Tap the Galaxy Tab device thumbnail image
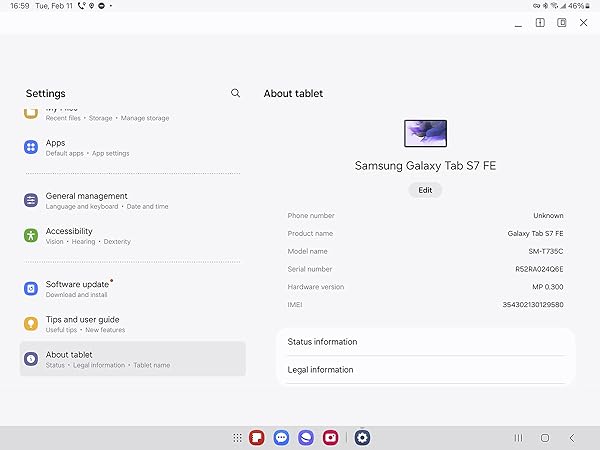This screenshot has width=600, height=450. click(426, 134)
